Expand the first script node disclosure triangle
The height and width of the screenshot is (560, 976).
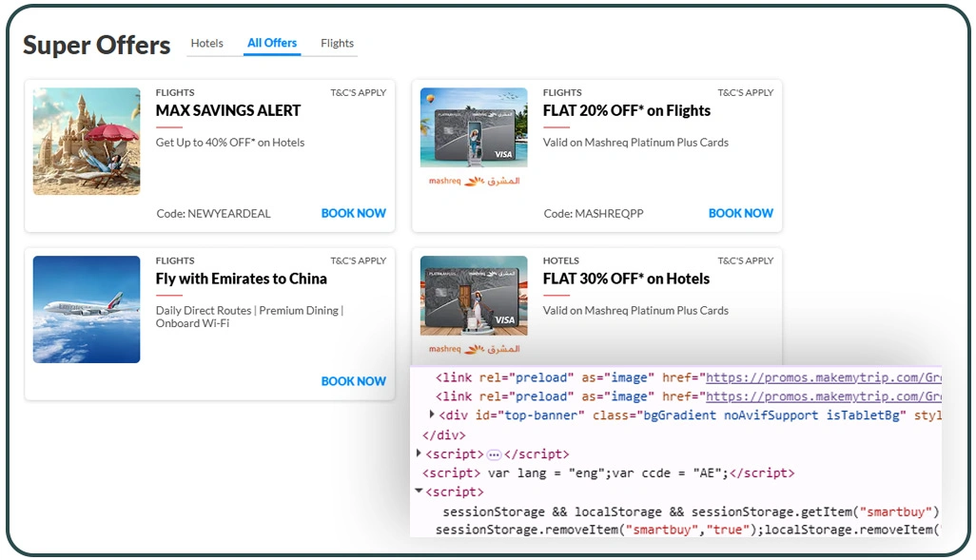[419, 454]
